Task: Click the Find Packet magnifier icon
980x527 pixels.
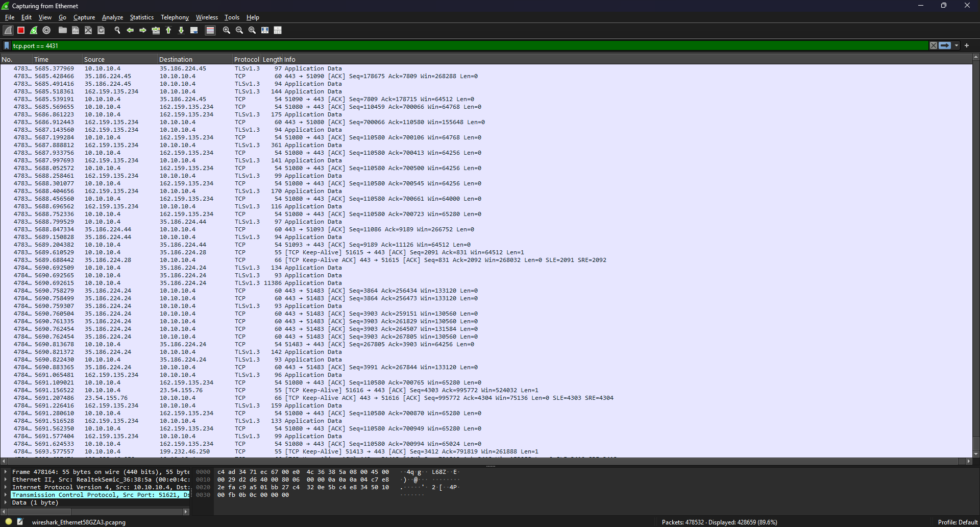Action: click(x=117, y=31)
